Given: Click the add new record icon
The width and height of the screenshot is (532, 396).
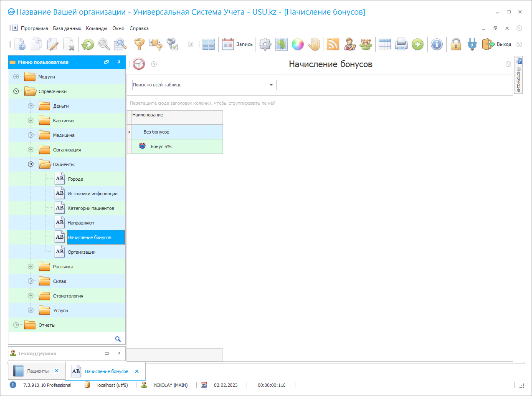Looking at the screenshot, I should coord(20,44).
